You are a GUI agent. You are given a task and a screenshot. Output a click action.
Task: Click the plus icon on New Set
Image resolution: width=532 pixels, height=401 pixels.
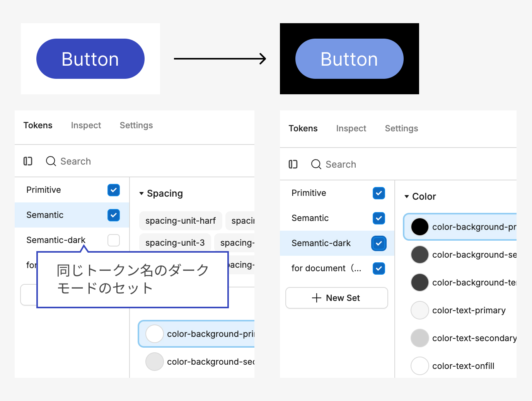(x=316, y=298)
